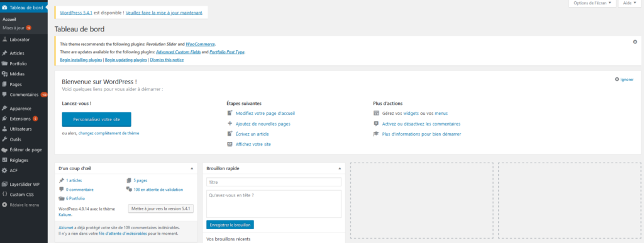Click the Tableau de bord dashboard icon

[x=4, y=8]
